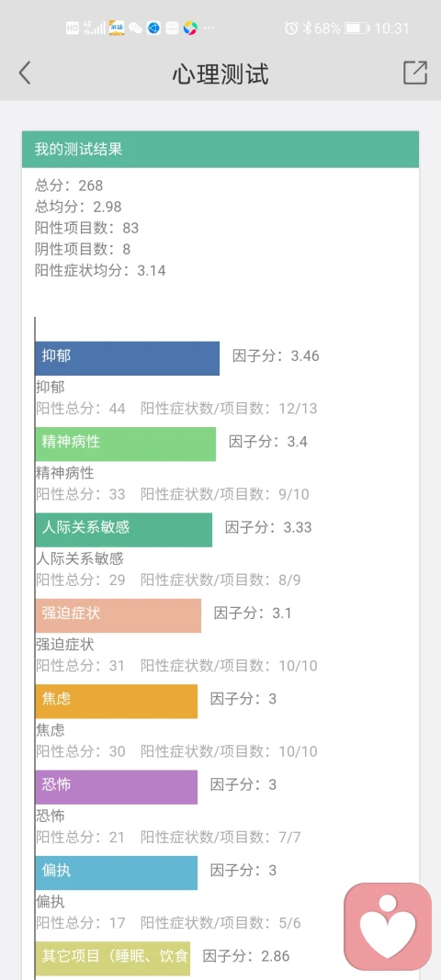The height and width of the screenshot is (980, 441).
Task: Tap the Bluetooth status icon
Action: coord(307,28)
